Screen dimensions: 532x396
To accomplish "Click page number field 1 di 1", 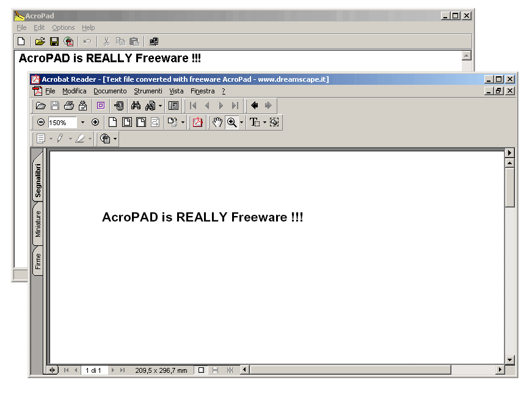I will point(94,370).
